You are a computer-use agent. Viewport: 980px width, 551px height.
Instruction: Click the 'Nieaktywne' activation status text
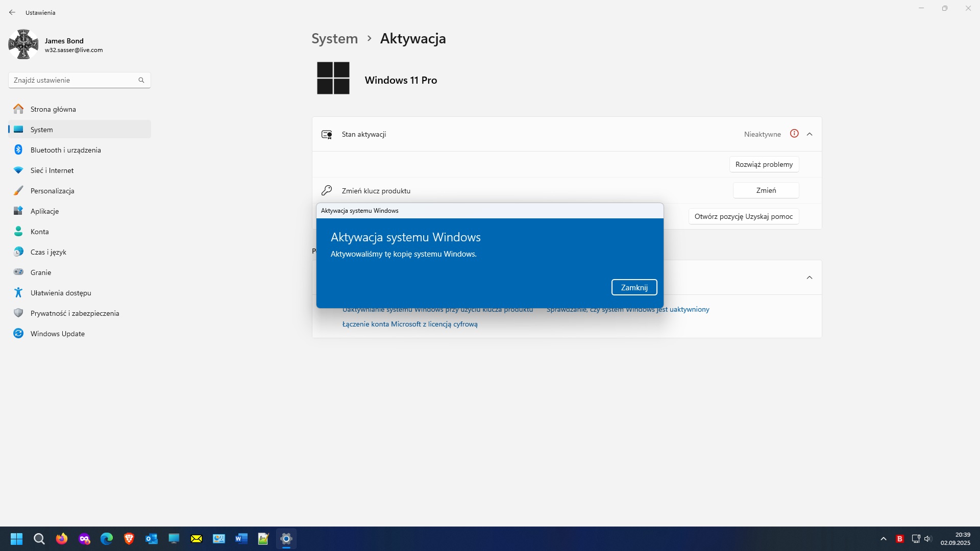(x=763, y=134)
